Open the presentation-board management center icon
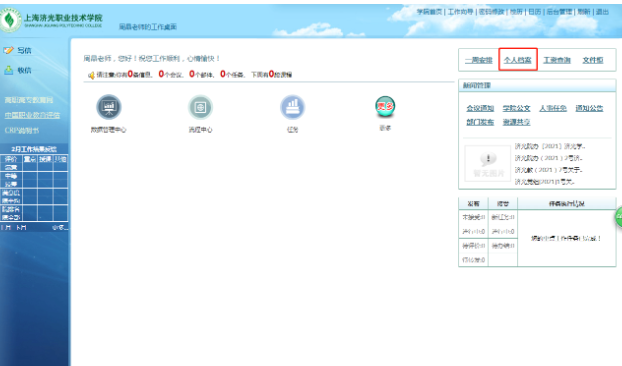 109,107
